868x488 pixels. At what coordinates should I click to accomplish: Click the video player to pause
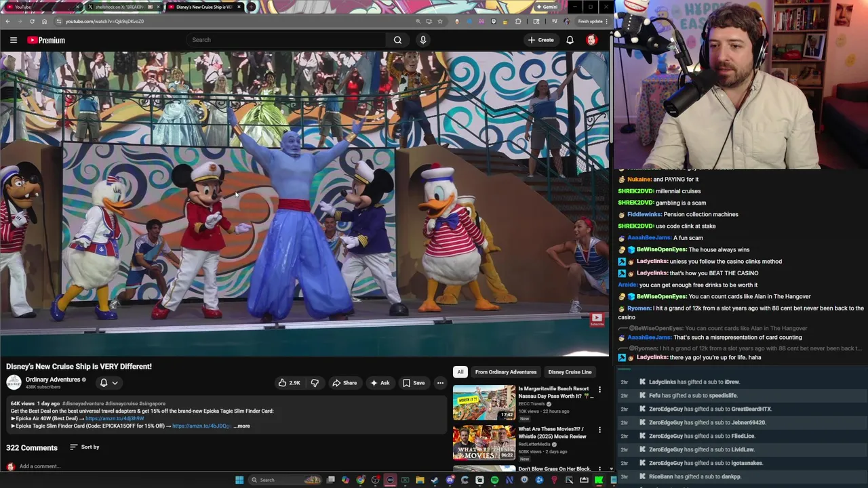tap(304, 203)
